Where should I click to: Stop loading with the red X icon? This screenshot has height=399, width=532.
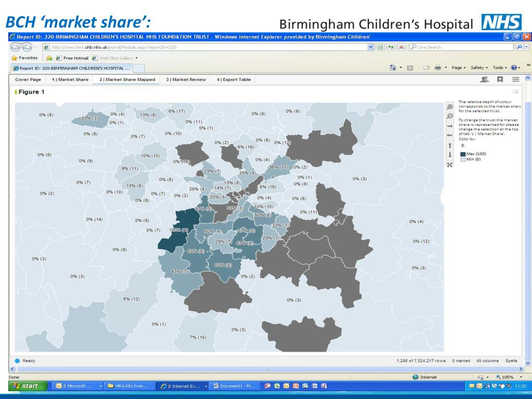(402, 47)
